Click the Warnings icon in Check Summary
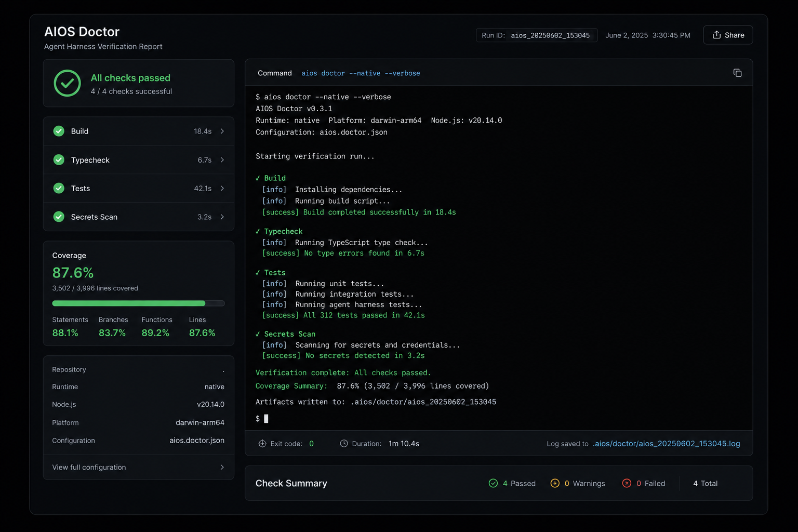798x532 pixels. pos(555,483)
